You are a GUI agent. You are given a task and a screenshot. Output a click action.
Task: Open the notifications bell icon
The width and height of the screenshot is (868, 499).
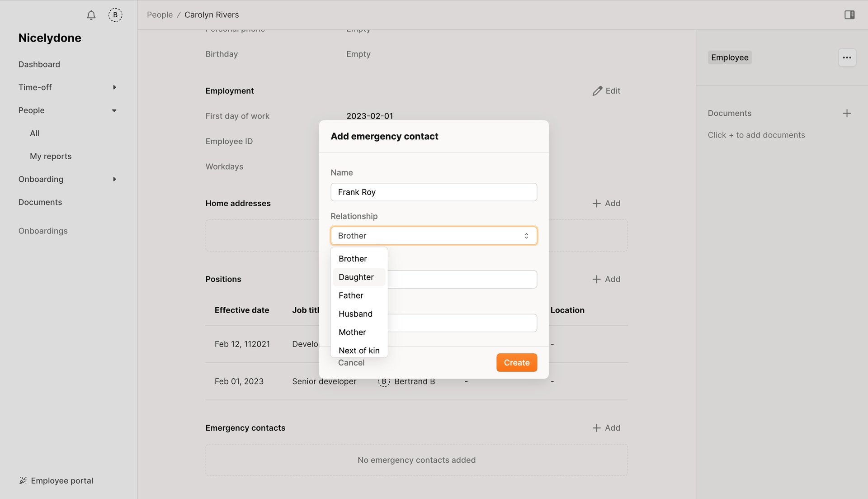click(x=90, y=15)
